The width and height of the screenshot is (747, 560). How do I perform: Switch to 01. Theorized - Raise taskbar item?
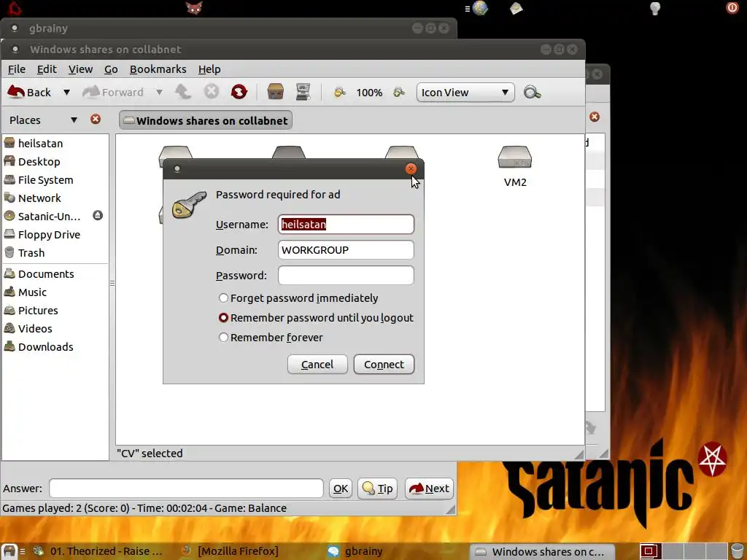click(x=98, y=551)
